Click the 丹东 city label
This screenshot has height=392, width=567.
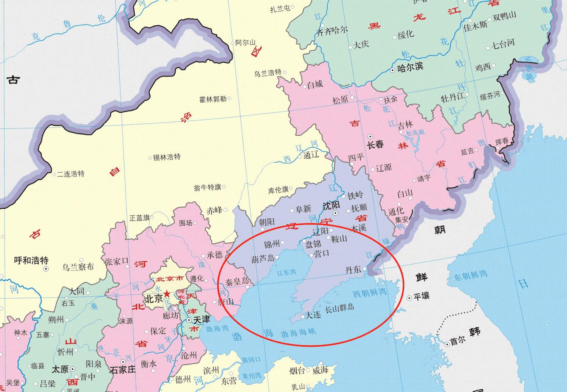pos(353,270)
